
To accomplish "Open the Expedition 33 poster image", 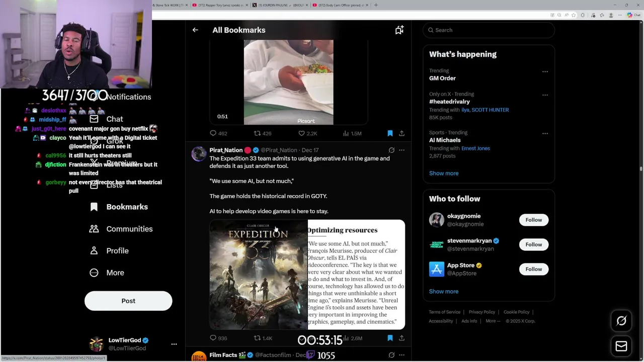I will click(x=258, y=275).
